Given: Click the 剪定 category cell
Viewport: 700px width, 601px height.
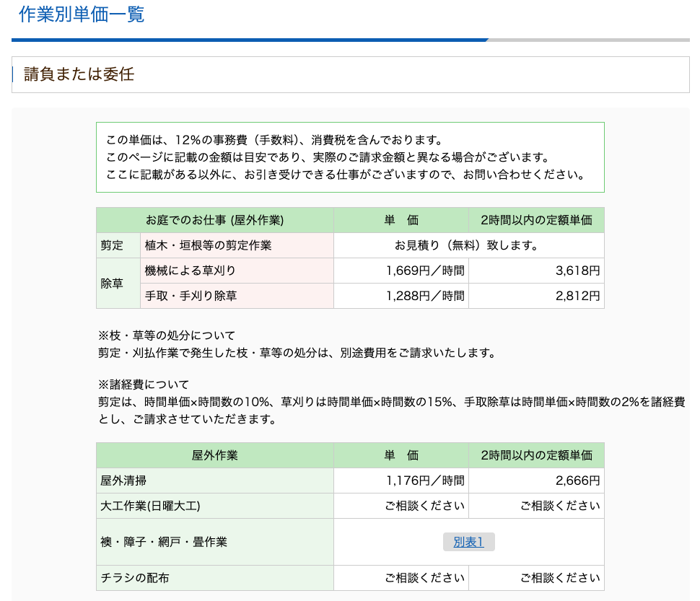Looking at the screenshot, I should tap(112, 245).
